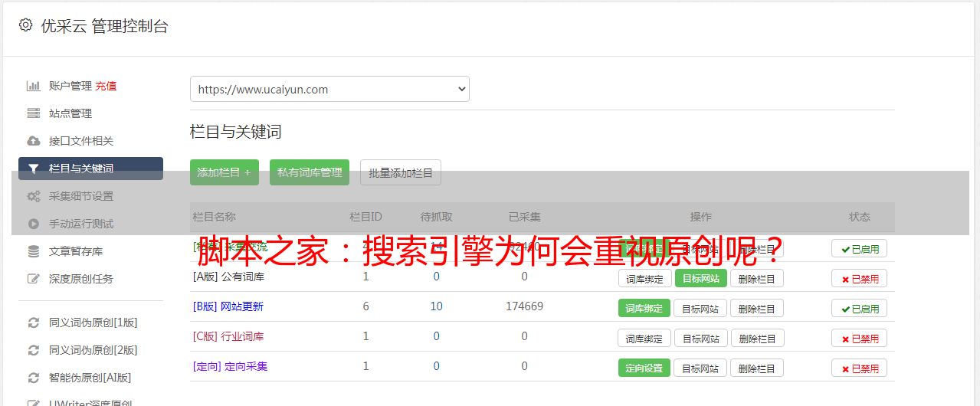Click the gear icon beside 优采云 管理控制台

(25, 25)
